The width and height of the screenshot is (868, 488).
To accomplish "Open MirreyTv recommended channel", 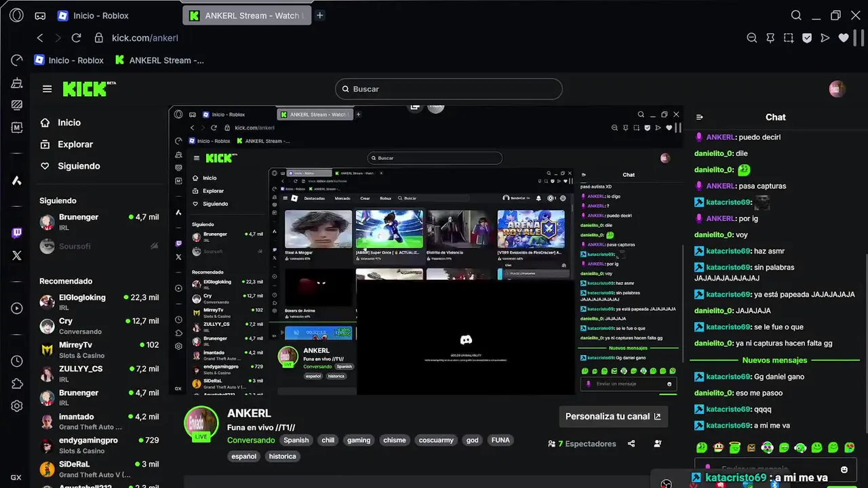I will coord(99,350).
